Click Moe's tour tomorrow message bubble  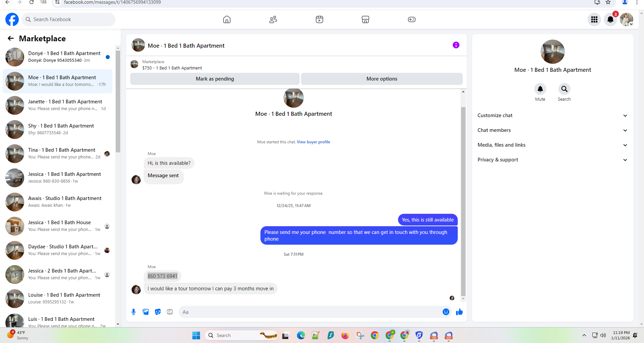pos(210,289)
